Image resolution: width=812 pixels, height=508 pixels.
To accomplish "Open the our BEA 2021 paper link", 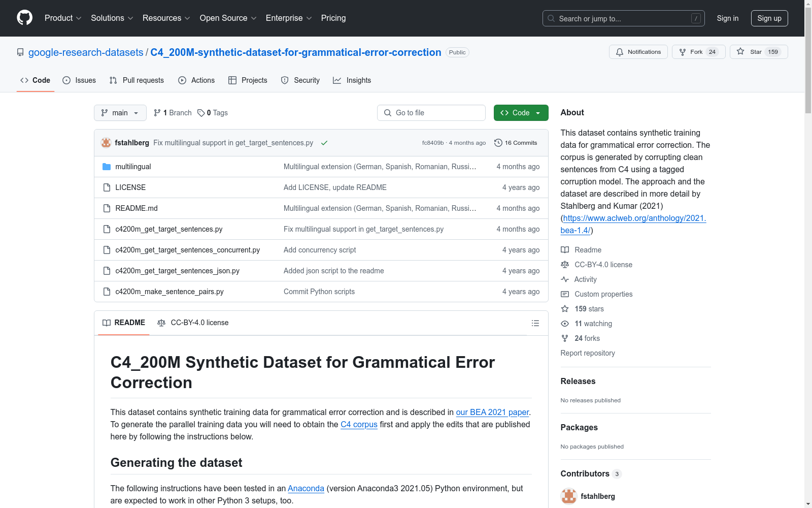I will [x=492, y=412].
